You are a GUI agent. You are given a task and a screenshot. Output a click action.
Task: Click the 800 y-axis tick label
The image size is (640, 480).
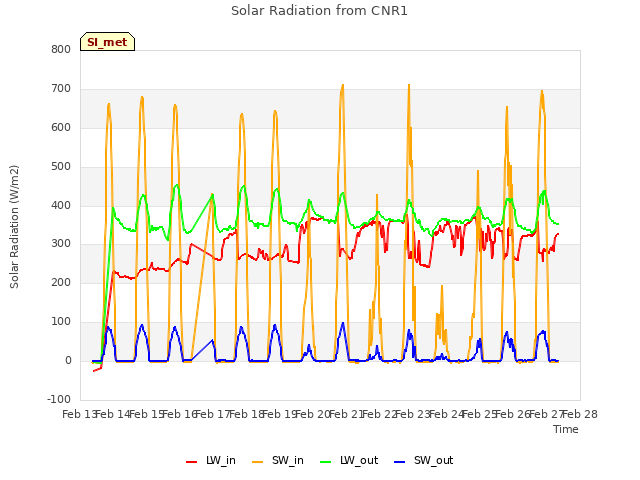pos(61,50)
